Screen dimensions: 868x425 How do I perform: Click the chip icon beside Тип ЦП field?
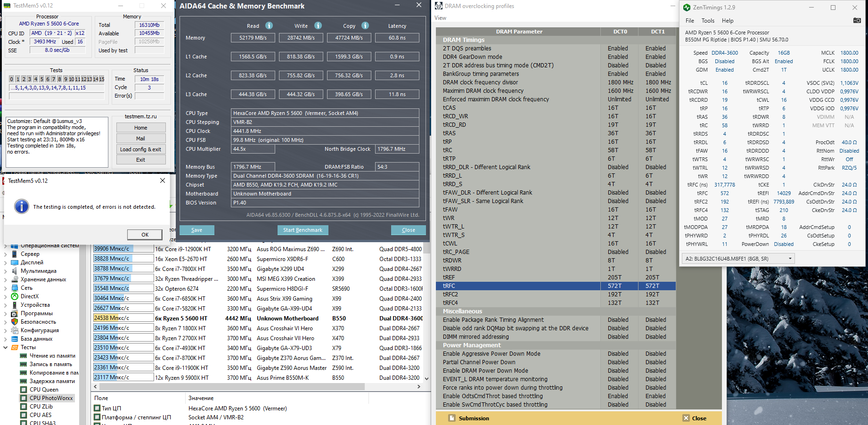pyautogui.click(x=97, y=408)
